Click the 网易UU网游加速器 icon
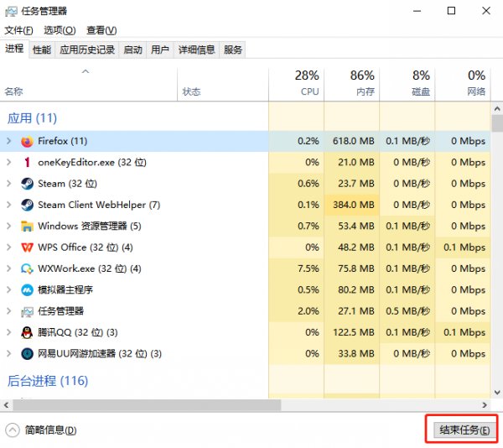503x448 pixels. coord(27,354)
